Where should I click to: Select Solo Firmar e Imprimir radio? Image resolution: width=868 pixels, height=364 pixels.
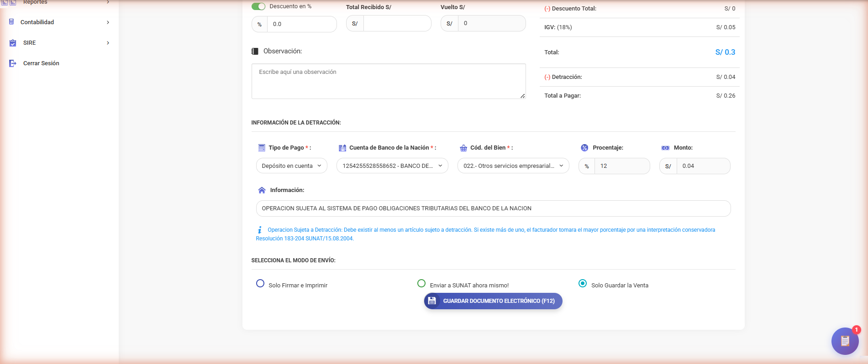pos(260,284)
